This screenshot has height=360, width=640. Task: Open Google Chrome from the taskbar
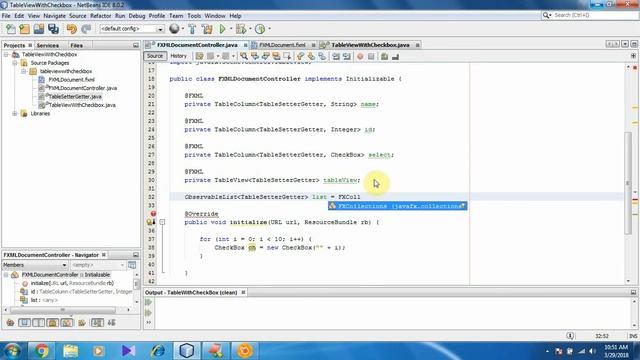pyautogui.click(x=41, y=351)
